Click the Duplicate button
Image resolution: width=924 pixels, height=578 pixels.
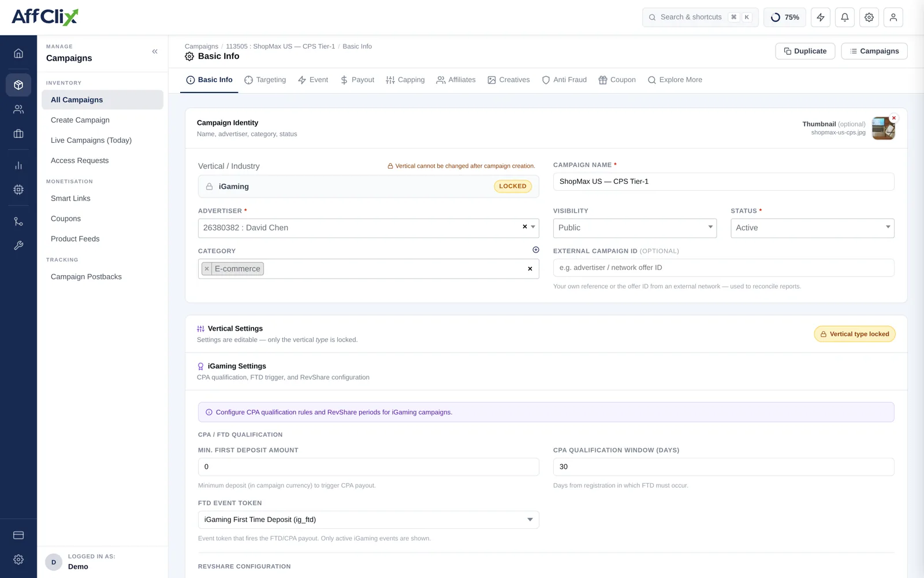805,51
